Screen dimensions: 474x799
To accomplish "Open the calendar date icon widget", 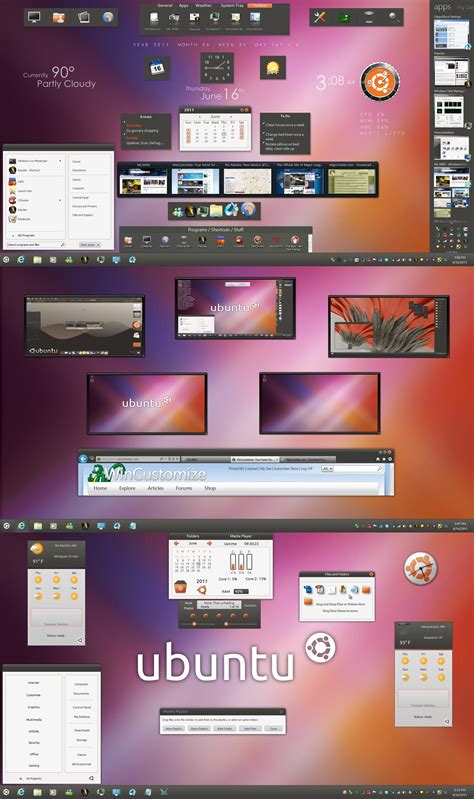I will click(157, 67).
